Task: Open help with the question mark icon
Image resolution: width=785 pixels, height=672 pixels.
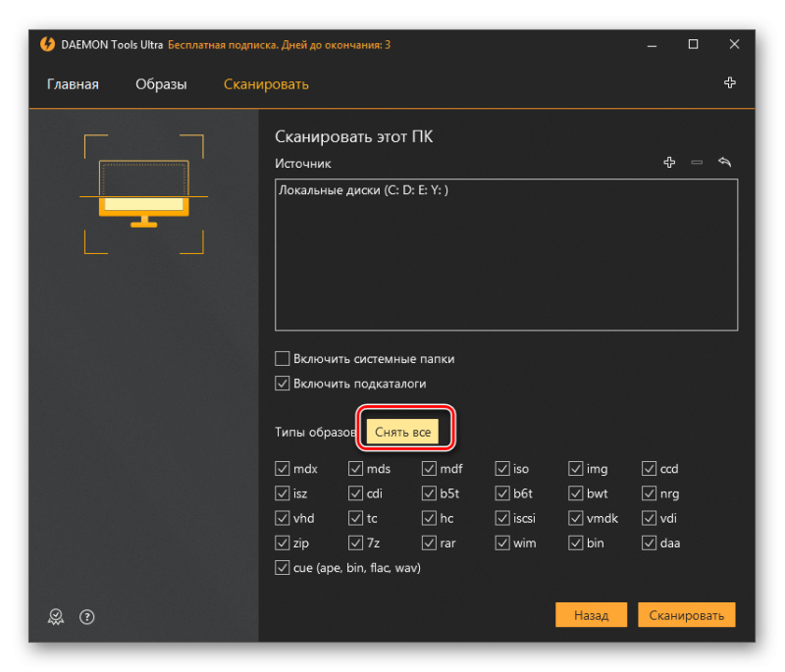Action: [87, 616]
